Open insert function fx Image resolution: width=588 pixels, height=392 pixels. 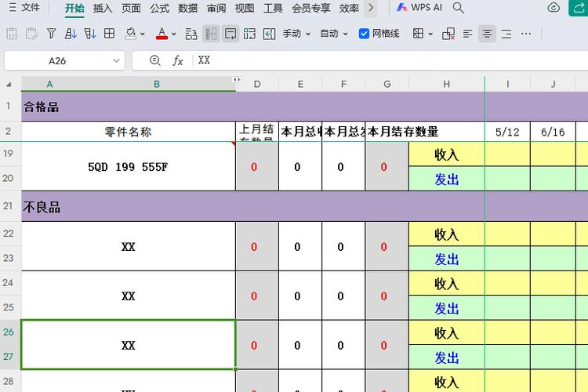tap(177, 60)
